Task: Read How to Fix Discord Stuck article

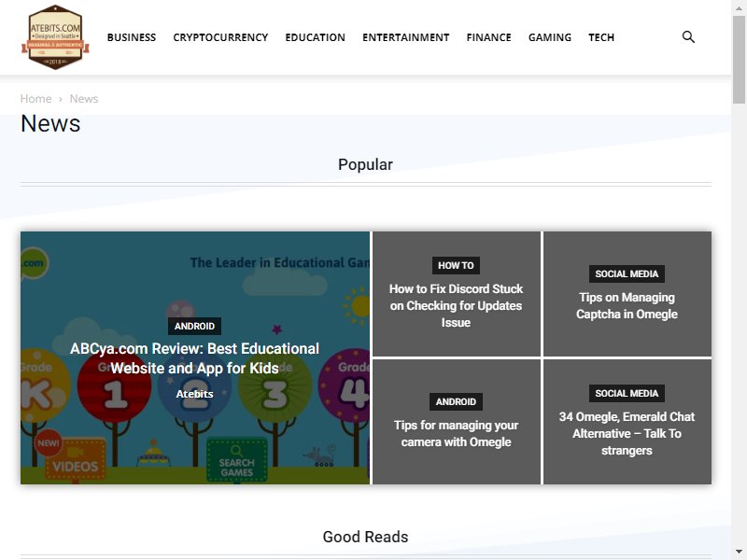Action: tap(456, 306)
